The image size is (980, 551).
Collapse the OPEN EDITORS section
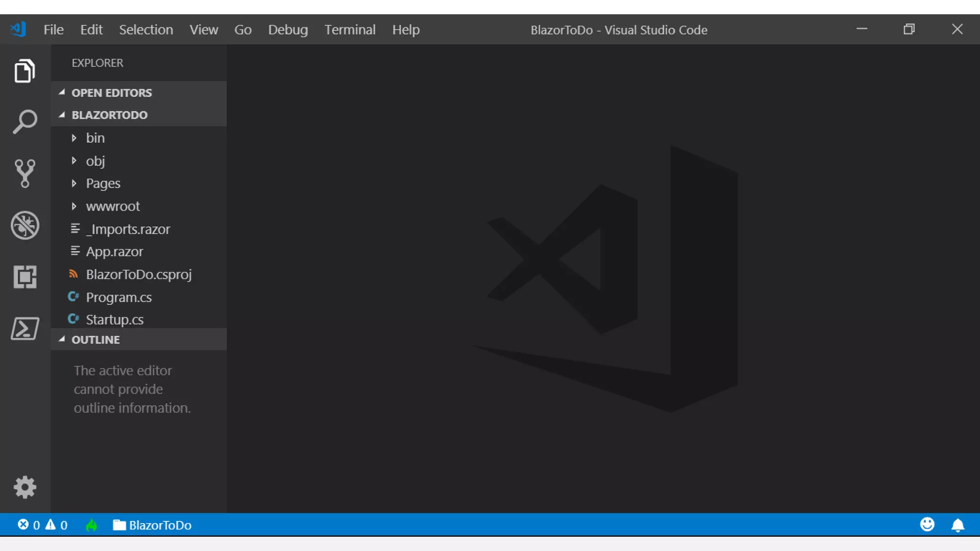click(x=111, y=93)
